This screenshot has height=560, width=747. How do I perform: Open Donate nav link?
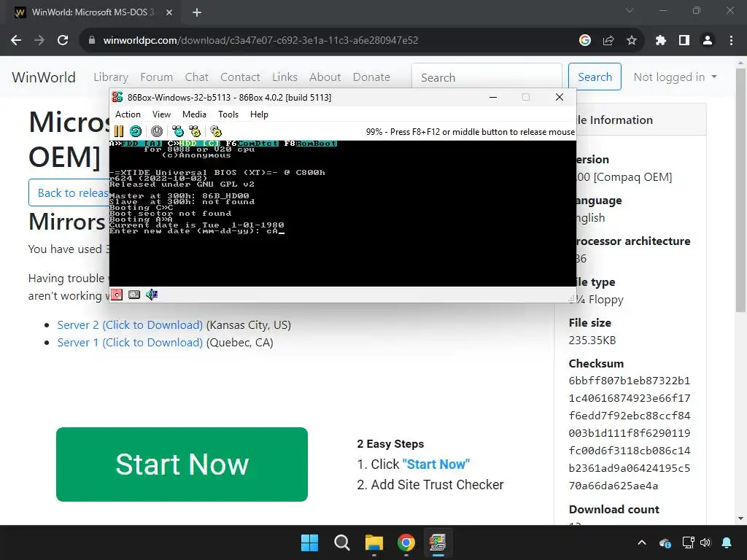371,77
